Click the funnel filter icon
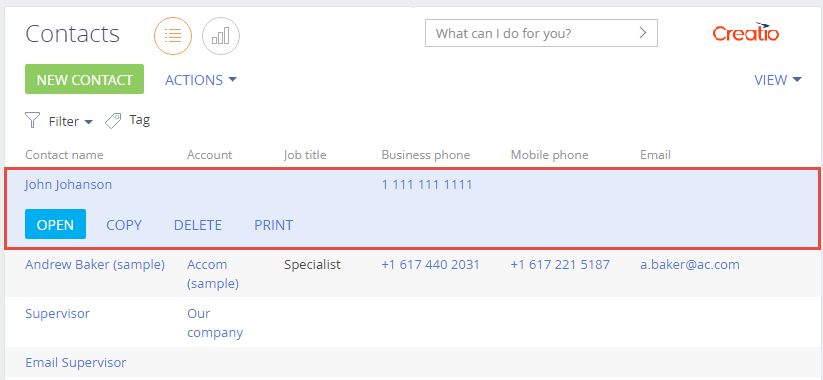The height and width of the screenshot is (380, 823). 33,121
